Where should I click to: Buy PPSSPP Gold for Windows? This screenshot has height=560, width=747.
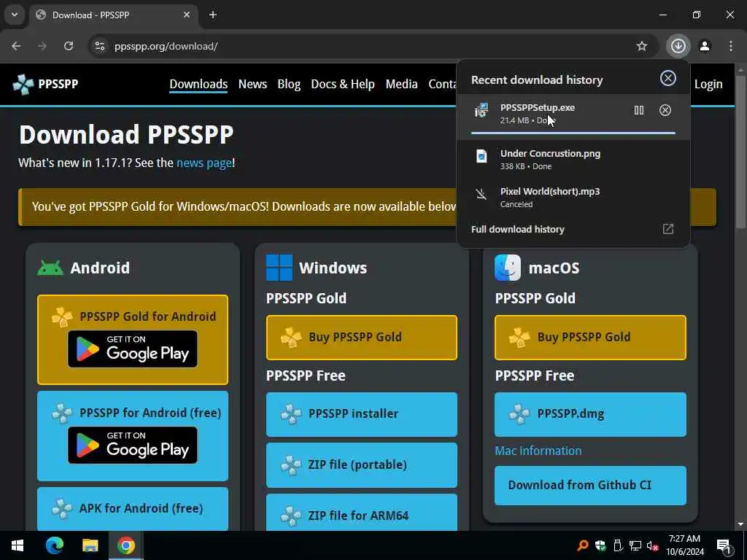362,337
